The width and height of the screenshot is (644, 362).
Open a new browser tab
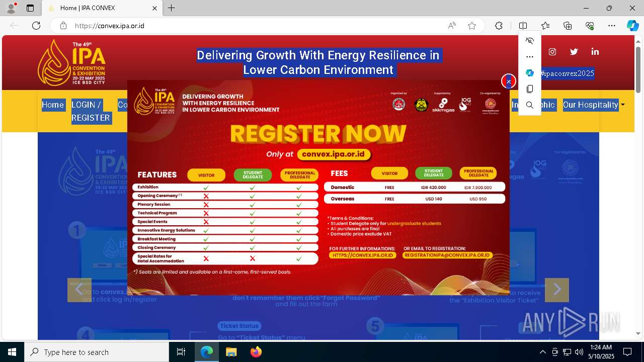pyautogui.click(x=172, y=8)
